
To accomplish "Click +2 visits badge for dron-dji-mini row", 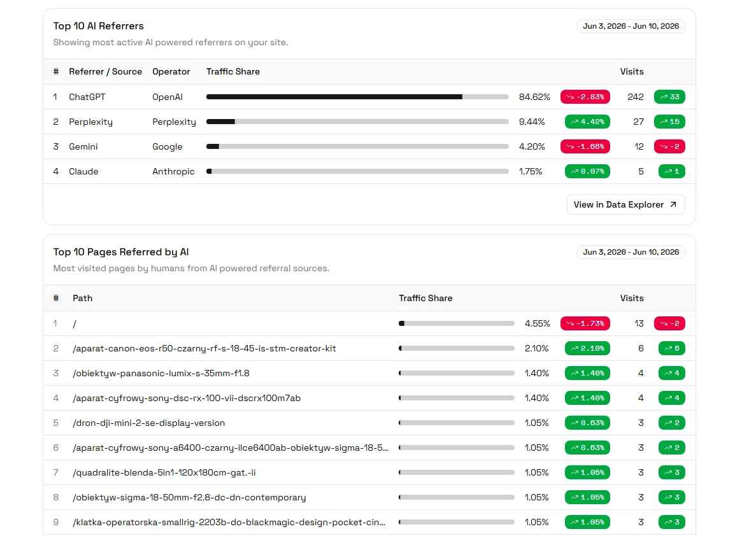I will 672,423.
